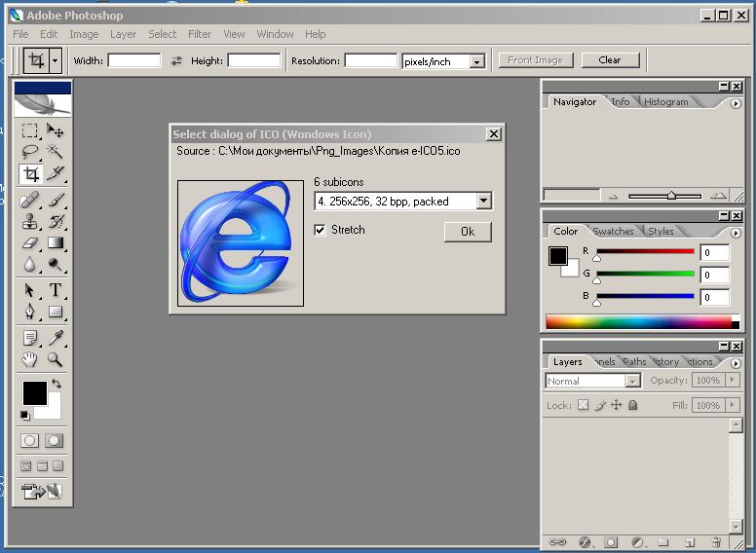Open the Navigator panel options menu
756x553 pixels.
coord(736,103)
